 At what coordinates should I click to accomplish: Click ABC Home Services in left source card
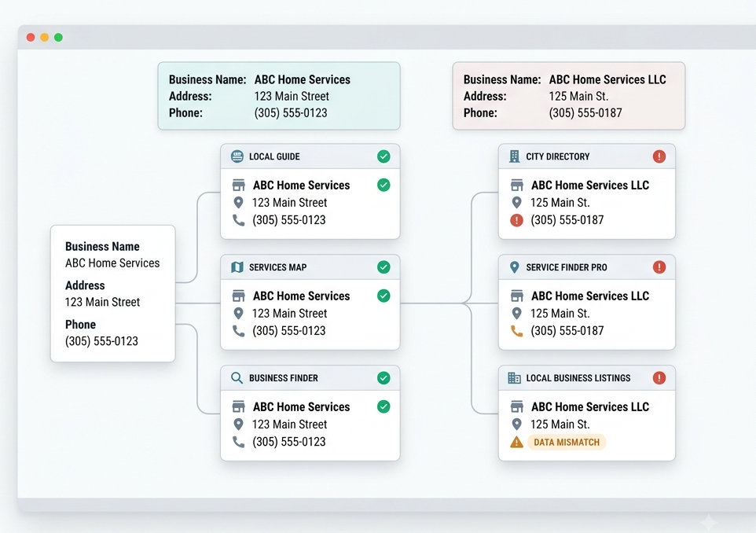(x=112, y=263)
